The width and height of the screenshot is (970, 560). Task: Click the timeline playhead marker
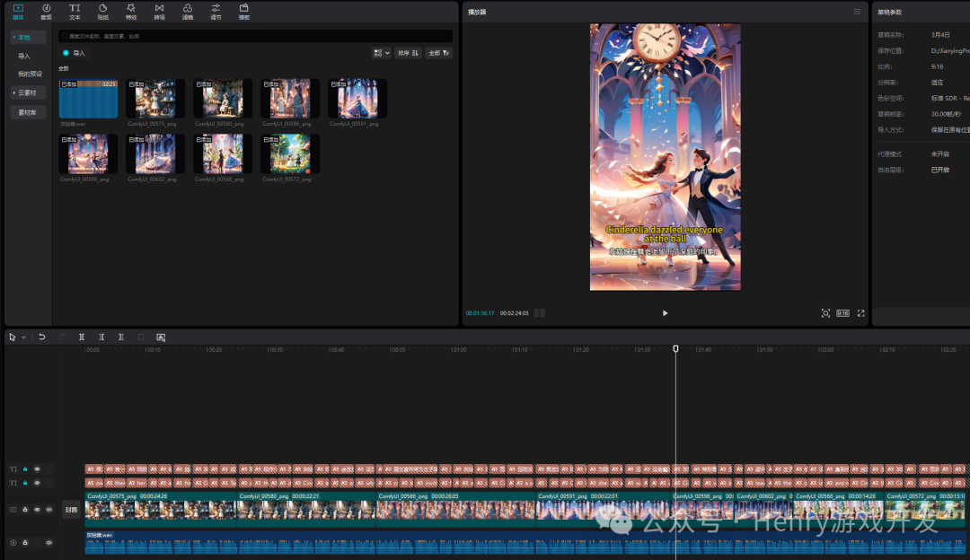675,349
